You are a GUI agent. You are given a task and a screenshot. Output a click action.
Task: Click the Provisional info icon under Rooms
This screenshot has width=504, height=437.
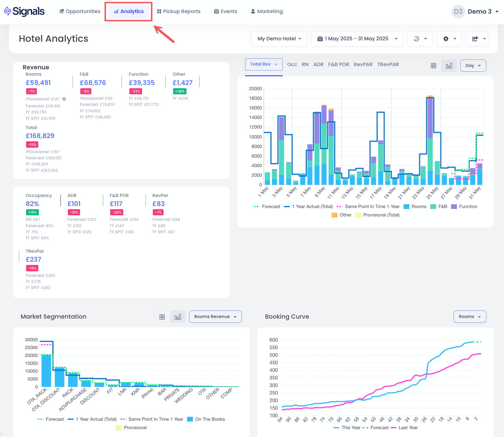64,99
